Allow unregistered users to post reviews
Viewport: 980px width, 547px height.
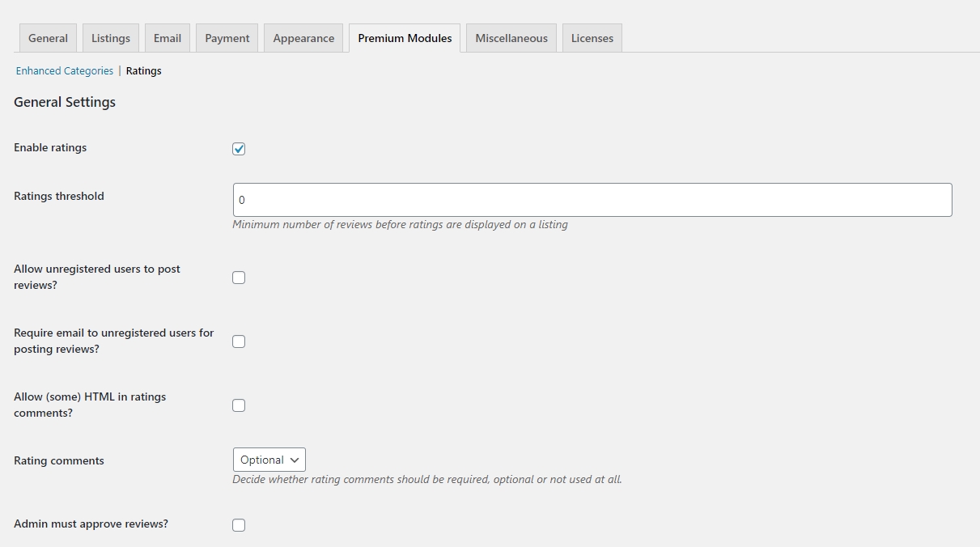click(239, 278)
